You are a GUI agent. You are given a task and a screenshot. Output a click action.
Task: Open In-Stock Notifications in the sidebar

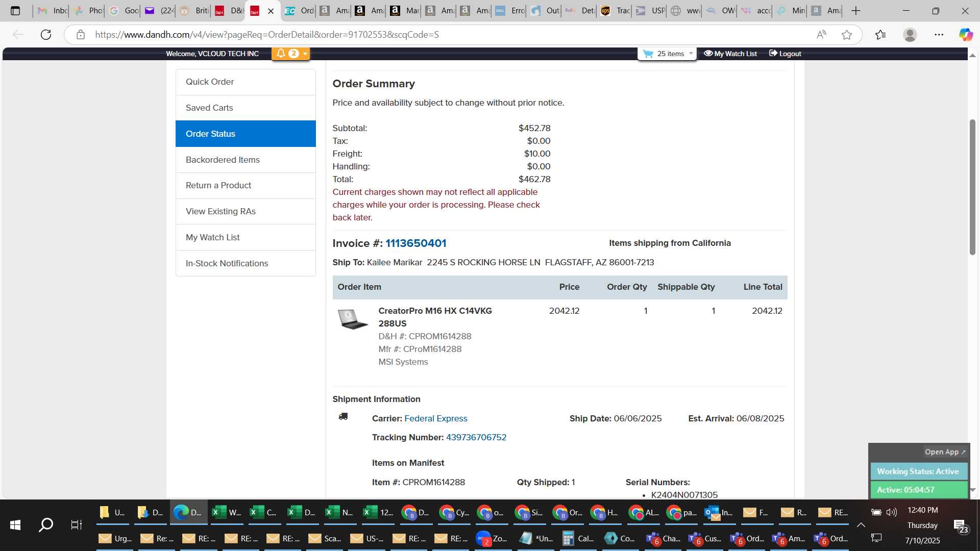pos(246,263)
